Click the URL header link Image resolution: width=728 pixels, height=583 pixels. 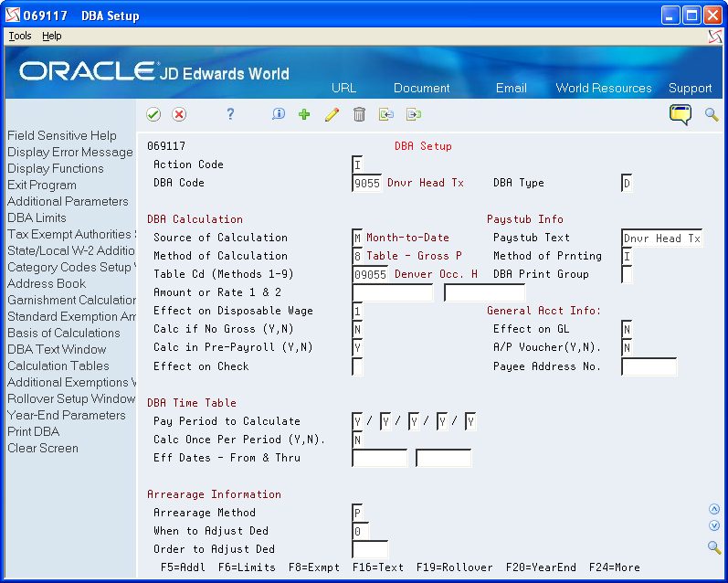coord(344,89)
